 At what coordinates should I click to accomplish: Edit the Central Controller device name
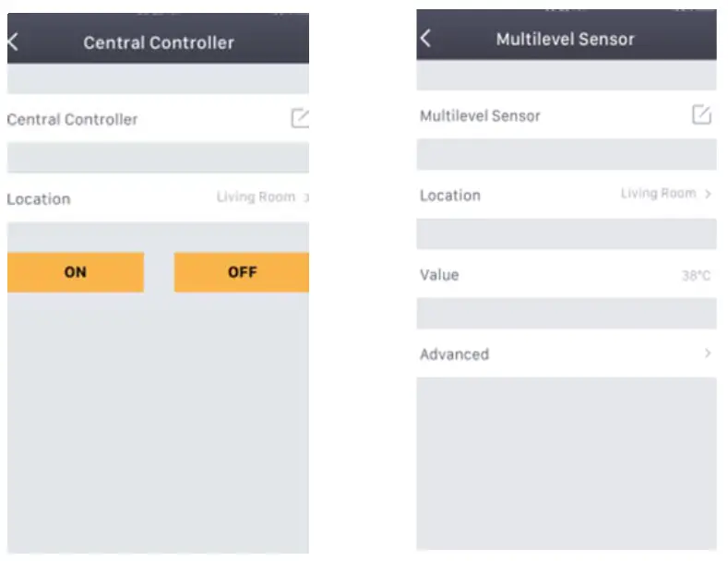tap(300, 118)
